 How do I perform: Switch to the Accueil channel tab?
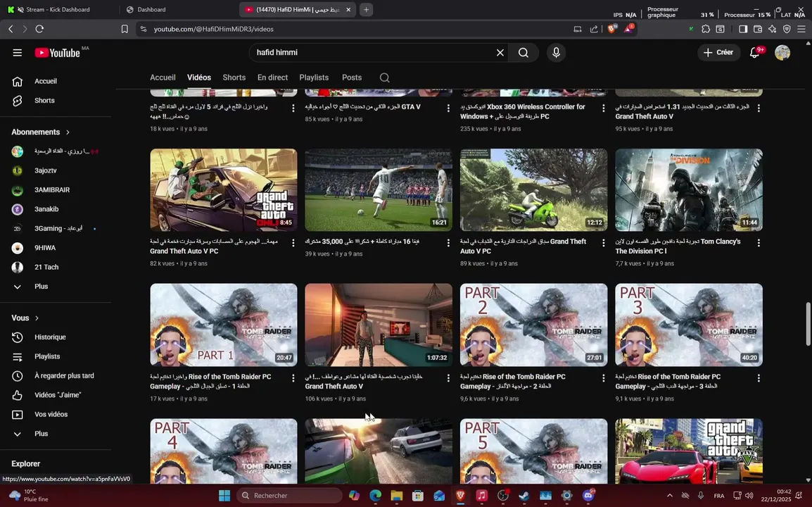pos(163,77)
